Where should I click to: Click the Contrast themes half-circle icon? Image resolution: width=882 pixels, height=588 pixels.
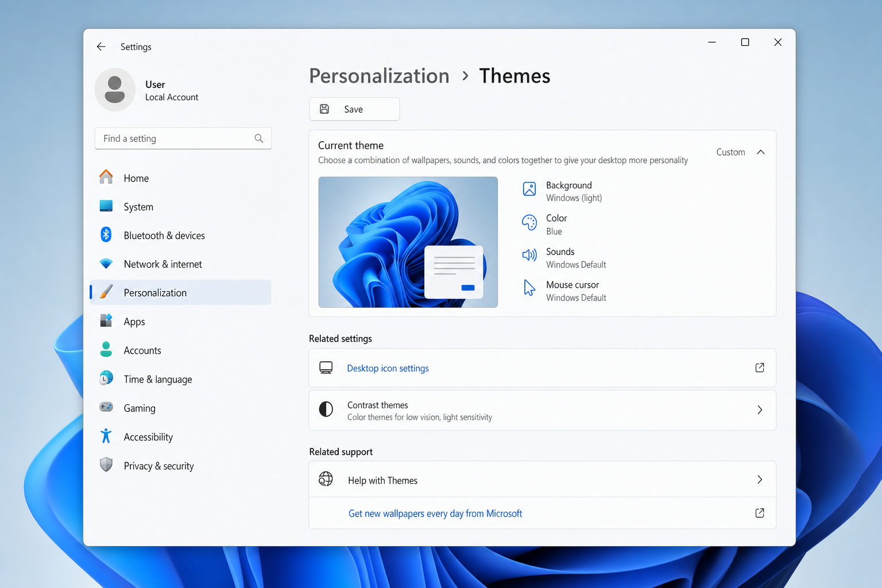(326, 409)
